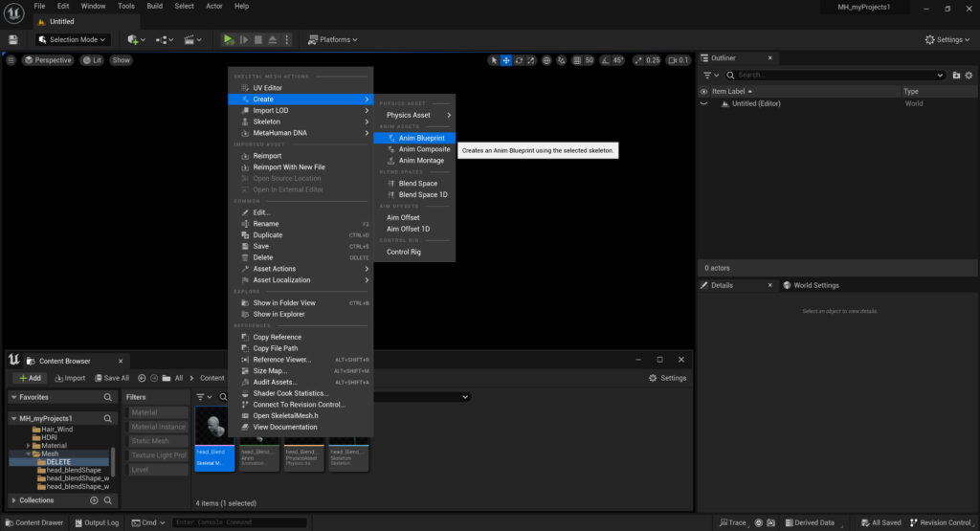980x531 pixels.
Task: Open the File menu
Action: 39,7
